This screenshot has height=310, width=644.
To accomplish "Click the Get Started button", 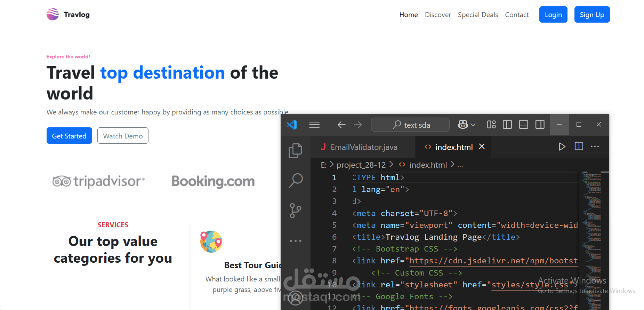I will pos(69,136).
